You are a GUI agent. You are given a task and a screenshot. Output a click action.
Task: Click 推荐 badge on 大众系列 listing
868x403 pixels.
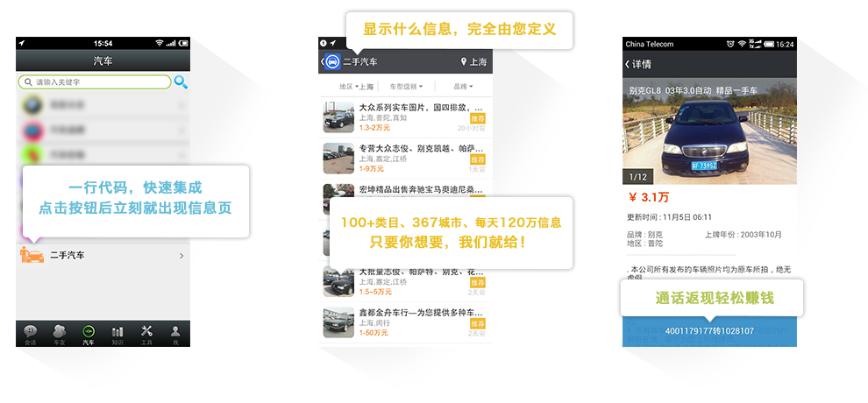(x=478, y=118)
